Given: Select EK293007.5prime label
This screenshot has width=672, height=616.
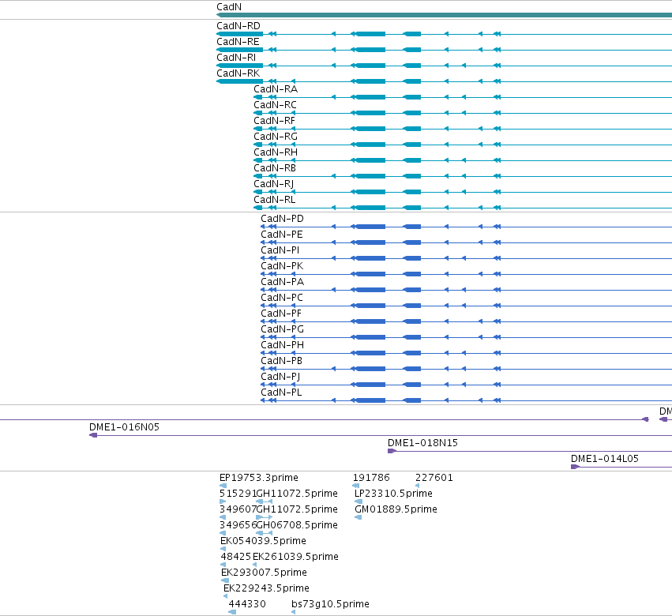Looking at the screenshot, I should coord(264,573).
